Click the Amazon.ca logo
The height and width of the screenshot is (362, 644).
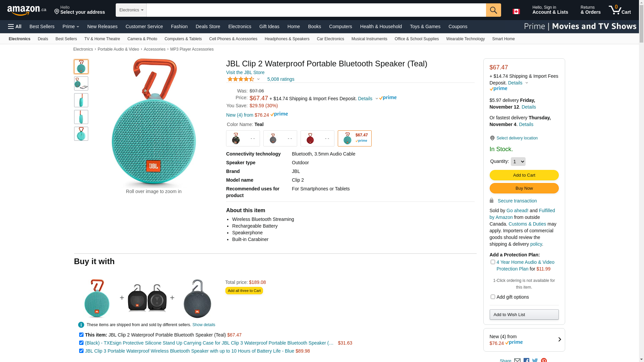point(27,10)
